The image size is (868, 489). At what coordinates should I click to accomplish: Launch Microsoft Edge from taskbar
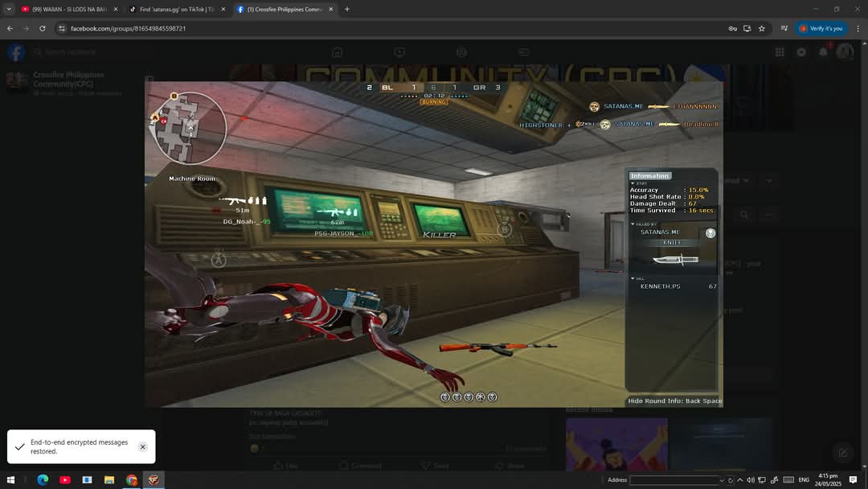pos(43,479)
